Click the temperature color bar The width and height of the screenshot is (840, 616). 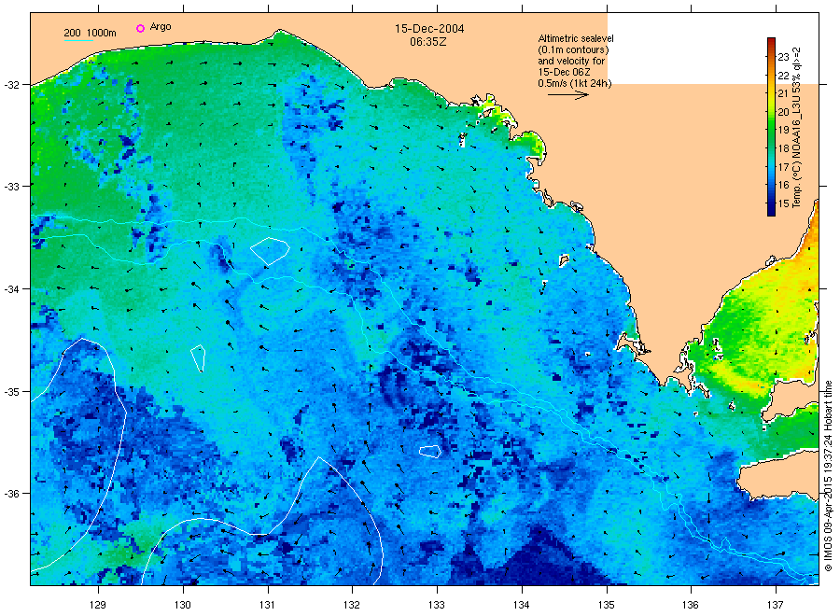click(771, 127)
